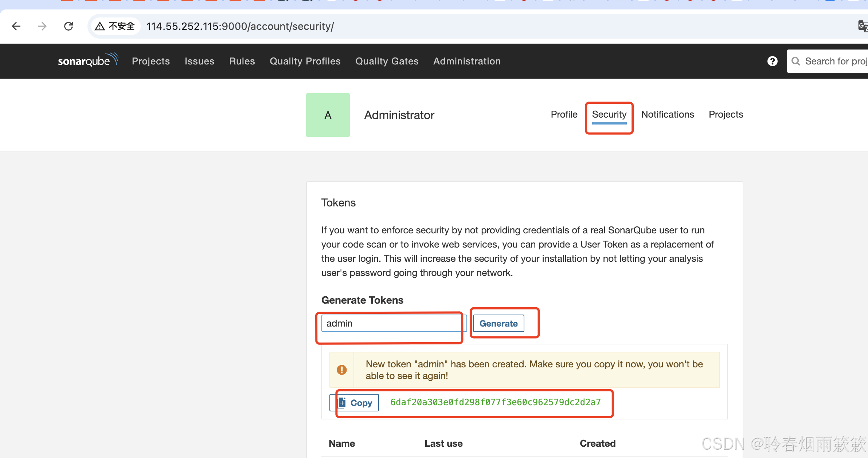Copy the newly created token
Viewport: 868px width, 458px height.
tap(355, 403)
